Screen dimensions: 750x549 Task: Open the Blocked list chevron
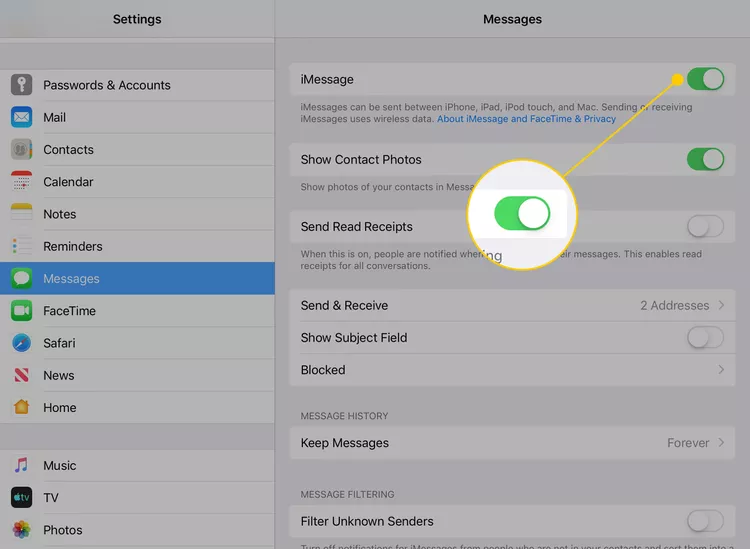(x=721, y=370)
